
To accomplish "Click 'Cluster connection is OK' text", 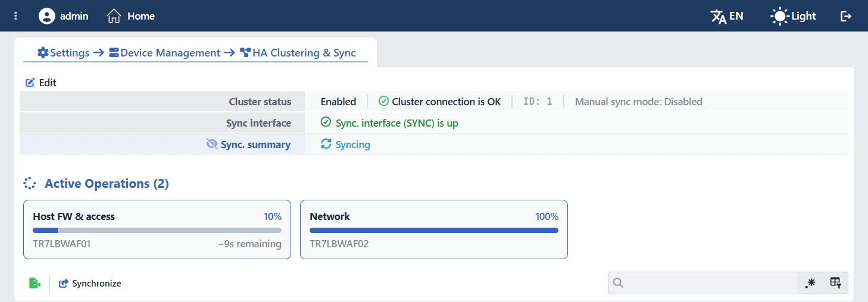I will tap(447, 102).
